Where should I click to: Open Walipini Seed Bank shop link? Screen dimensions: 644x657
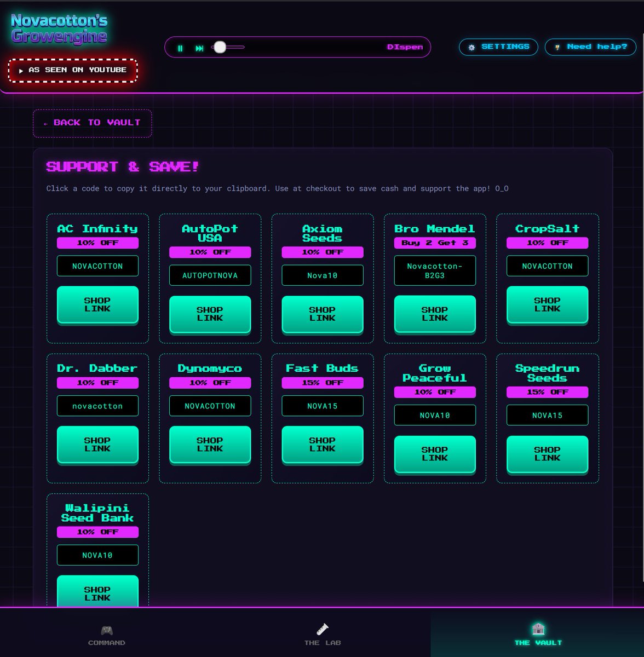(97, 591)
